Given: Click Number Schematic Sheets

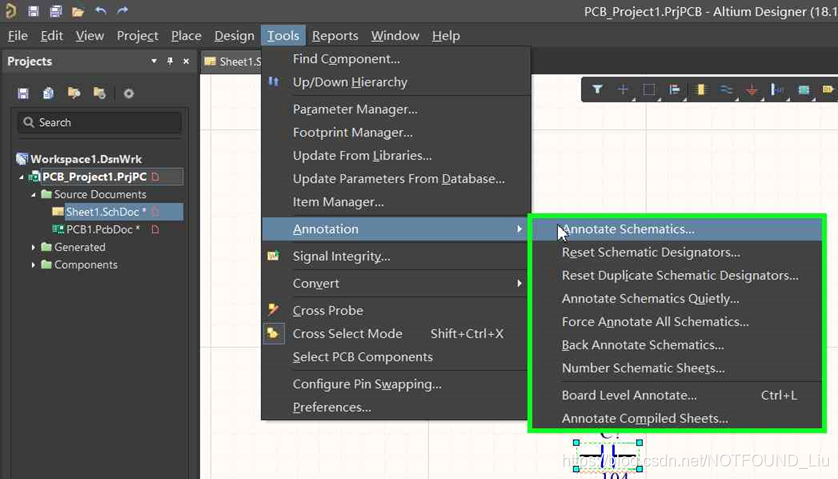Looking at the screenshot, I should click(677, 368).
